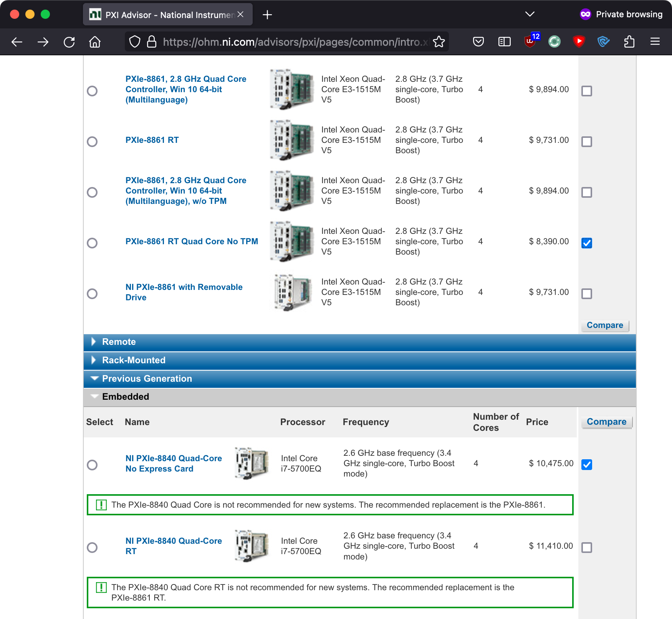Uncheck compare box for PXIe-8861 RT Quad Core No TPM
Image resolution: width=672 pixels, height=619 pixels.
586,243
